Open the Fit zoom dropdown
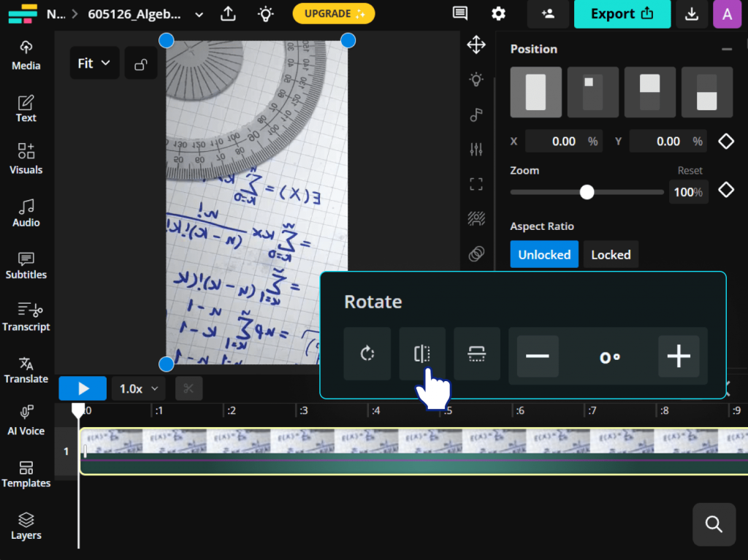Image resolution: width=748 pixels, height=560 pixels. (94, 64)
